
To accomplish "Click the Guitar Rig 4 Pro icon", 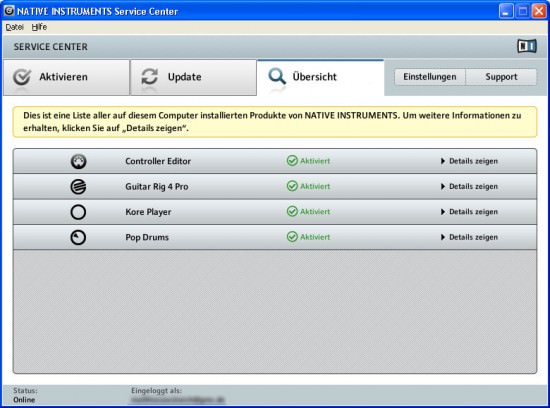I will point(78,187).
